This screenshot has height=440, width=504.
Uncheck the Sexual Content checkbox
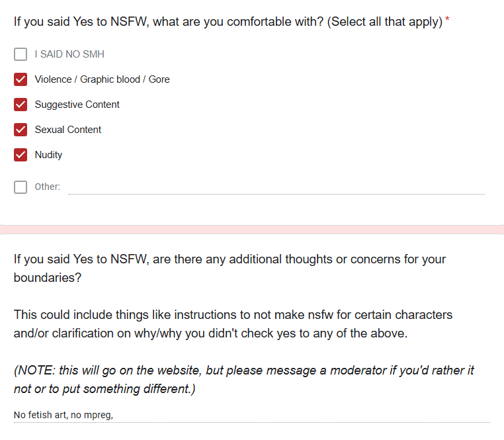(x=21, y=130)
